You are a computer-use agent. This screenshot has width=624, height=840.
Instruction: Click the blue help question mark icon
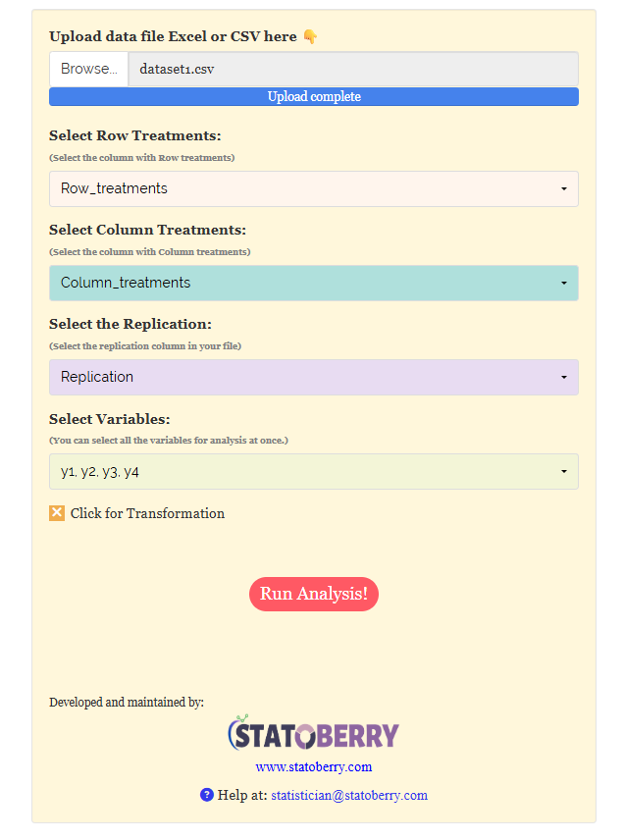pos(207,795)
